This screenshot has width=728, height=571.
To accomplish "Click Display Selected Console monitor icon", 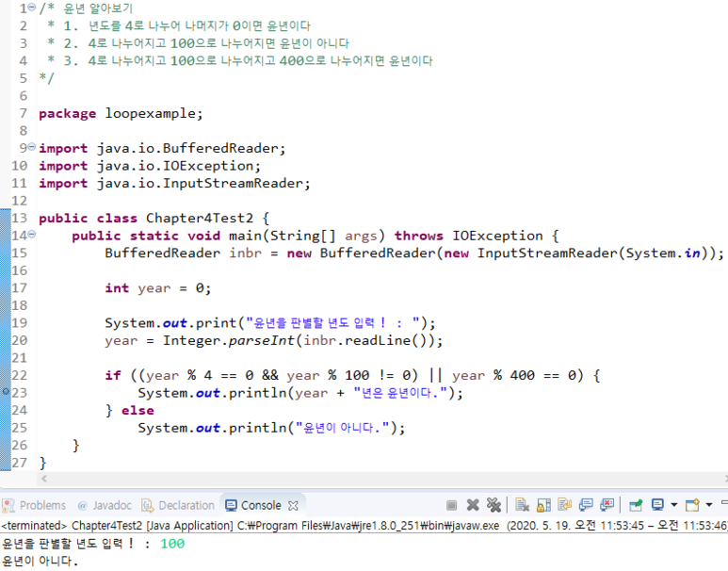I will click(657, 505).
